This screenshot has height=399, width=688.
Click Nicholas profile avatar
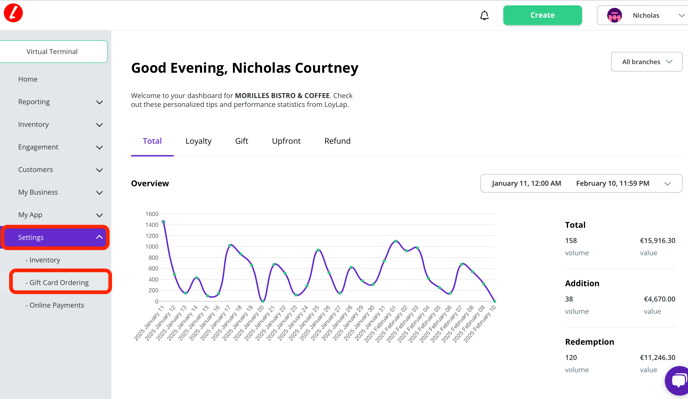pyautogui.click(x=614, y=15)
